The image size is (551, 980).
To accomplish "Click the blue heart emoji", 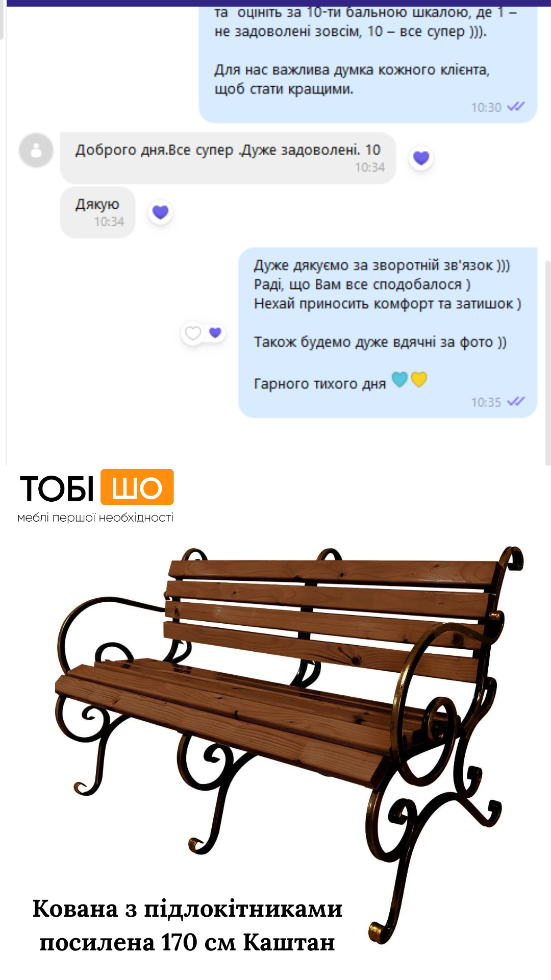I will click(399, 379).
